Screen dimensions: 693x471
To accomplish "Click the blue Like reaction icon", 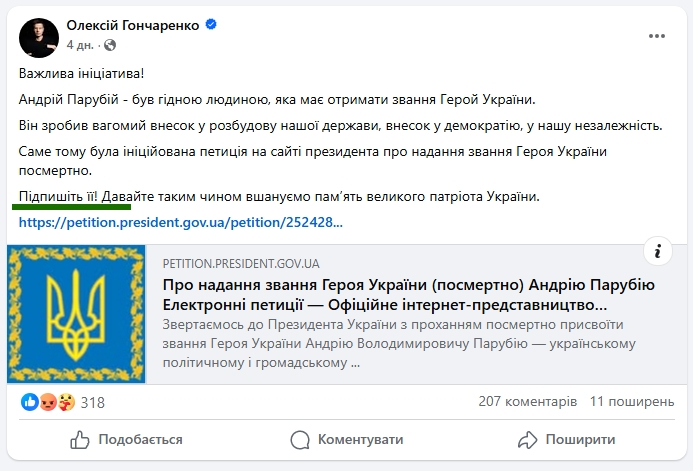I will (30, 402).
